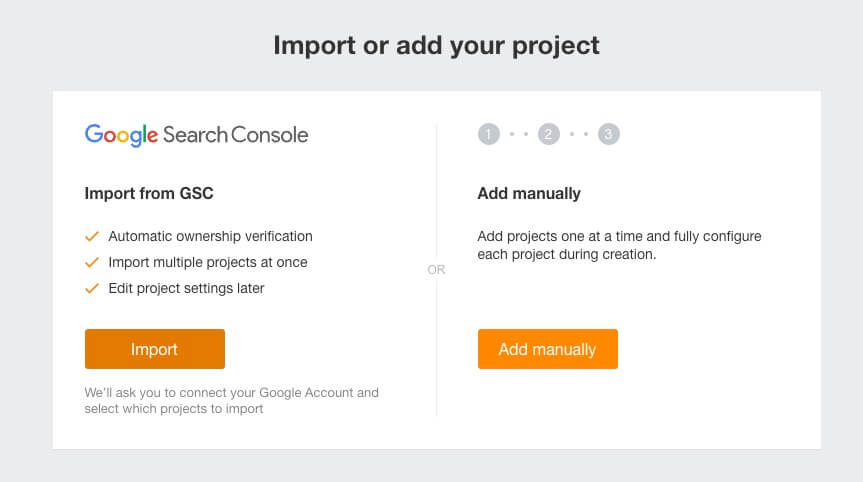
Task: Click the Google Account connection footnote
Action: (231, 400)
